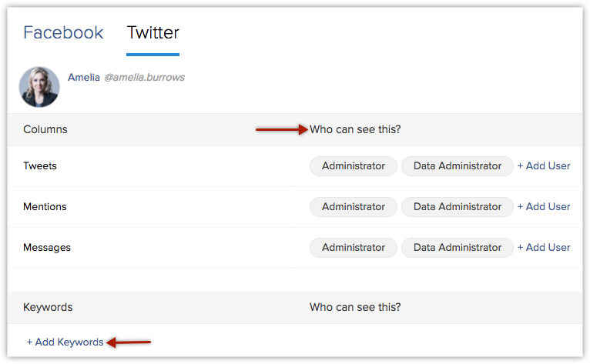Open the Amelia profile name link
This screenshot has width=590, height=364.
pos(83,78)
